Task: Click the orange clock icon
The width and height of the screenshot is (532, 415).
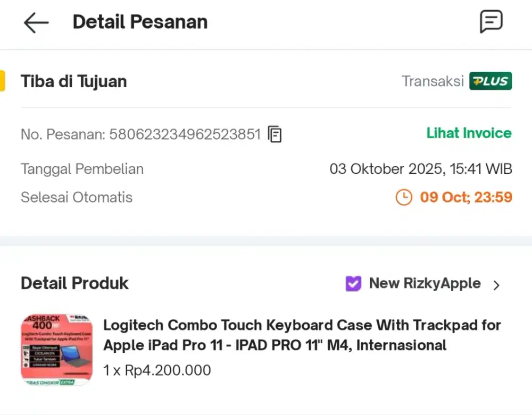Action: (x=404, y=198)
